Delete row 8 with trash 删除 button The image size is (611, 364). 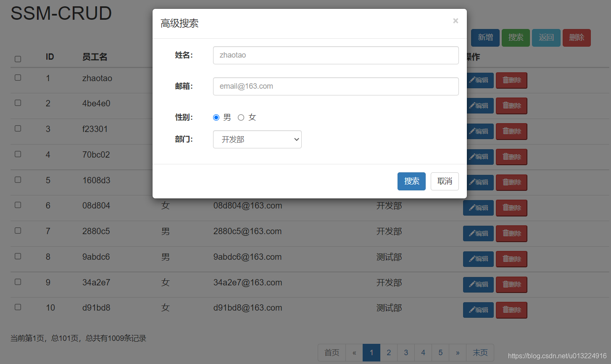tap(511, 259)
